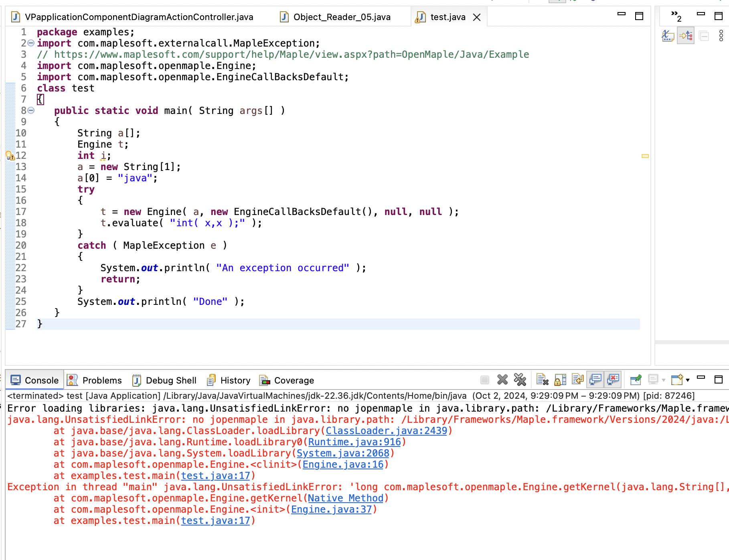Open Engine.java:37 stack trace link

[x=332, y=509]
